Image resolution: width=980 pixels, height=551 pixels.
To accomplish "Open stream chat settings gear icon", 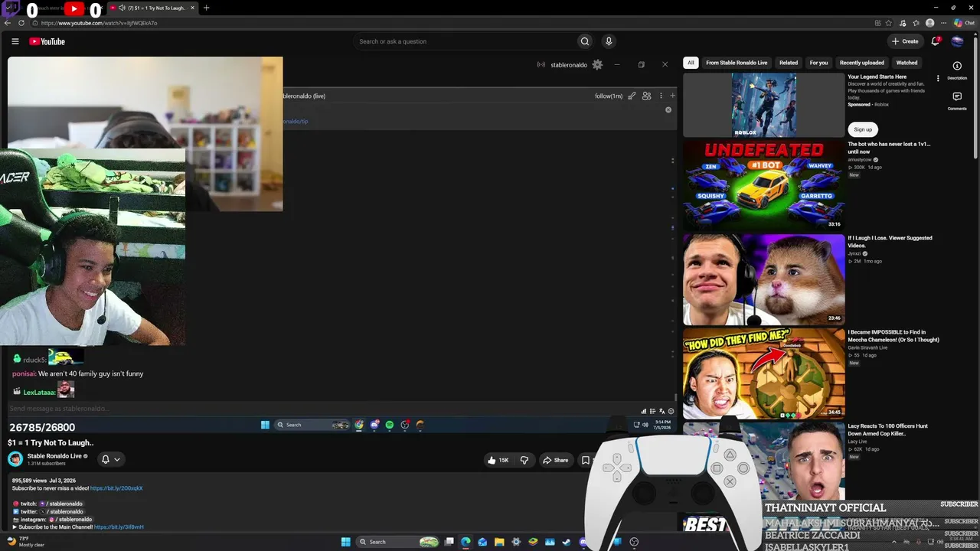I will pos(597,65).
